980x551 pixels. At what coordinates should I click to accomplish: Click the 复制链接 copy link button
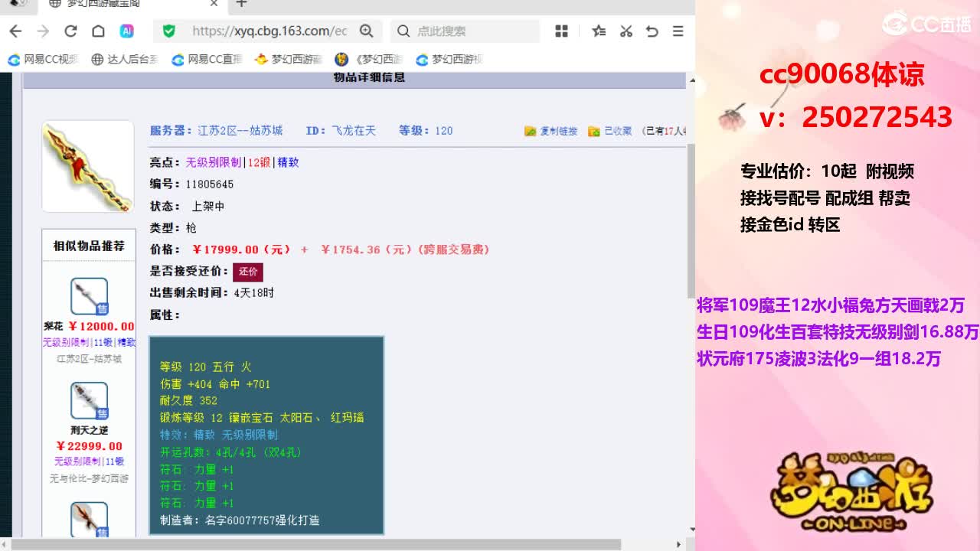tap(551, 131)
